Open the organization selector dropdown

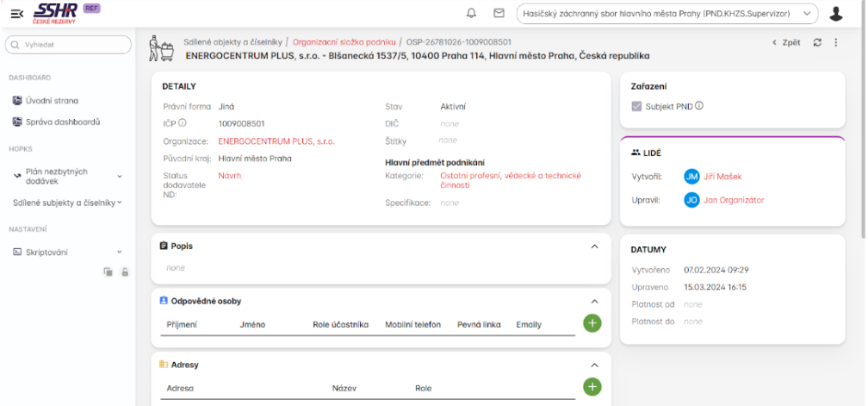[x=667, y=13]
